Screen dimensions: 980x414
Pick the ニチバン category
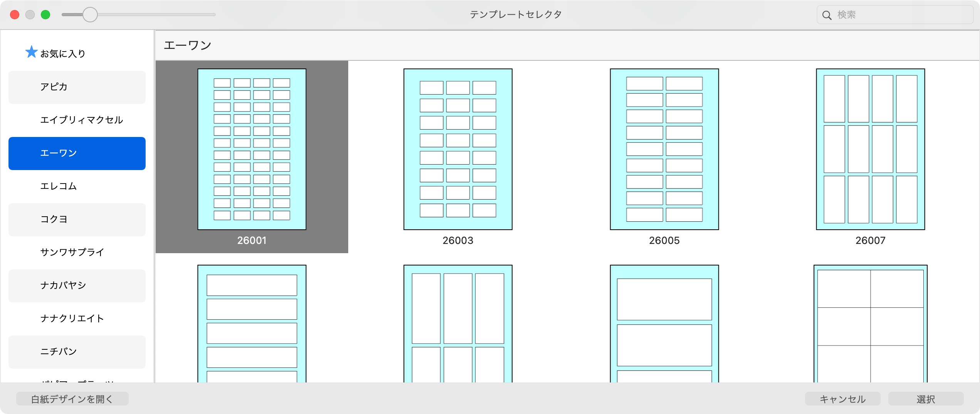tap(77, 352)
